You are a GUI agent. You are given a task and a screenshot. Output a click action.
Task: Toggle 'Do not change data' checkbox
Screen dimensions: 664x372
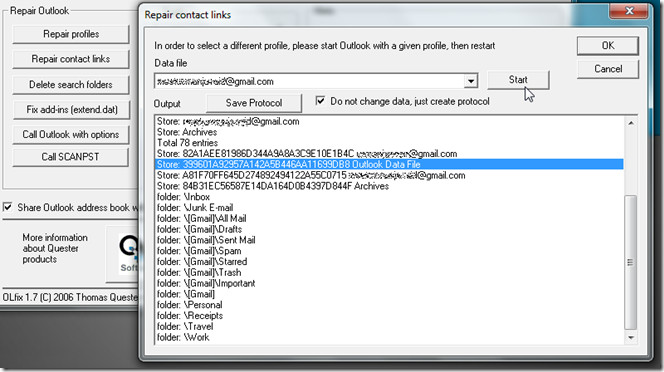[320, 101]
